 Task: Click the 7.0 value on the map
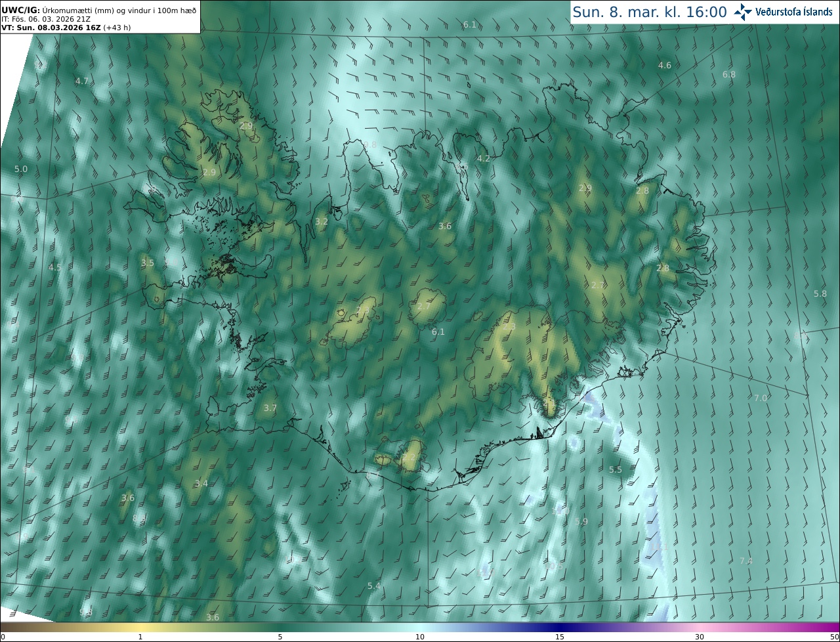tap(761, 398)
